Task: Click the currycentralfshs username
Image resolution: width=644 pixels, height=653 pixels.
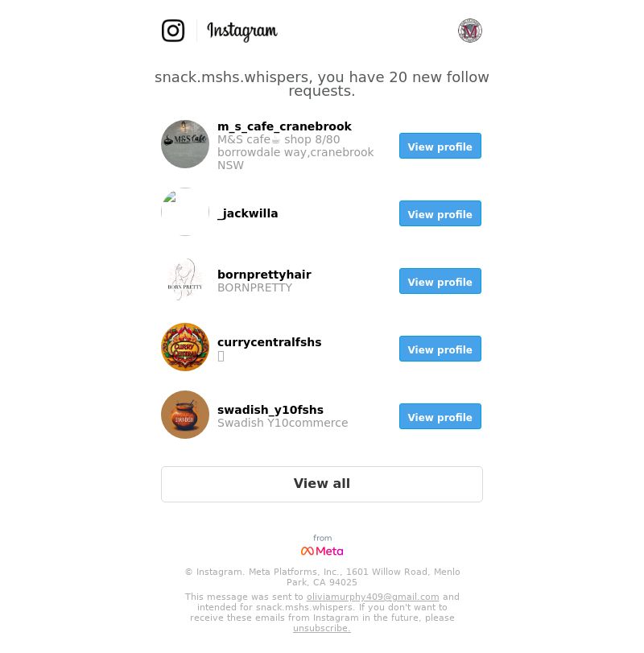Action: 270,342
